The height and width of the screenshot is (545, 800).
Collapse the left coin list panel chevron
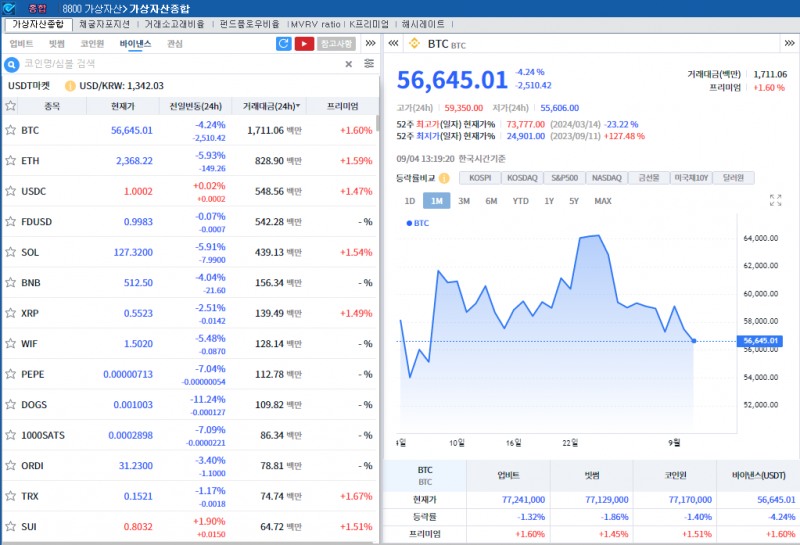pyautogui.click(x=370, y=44)
